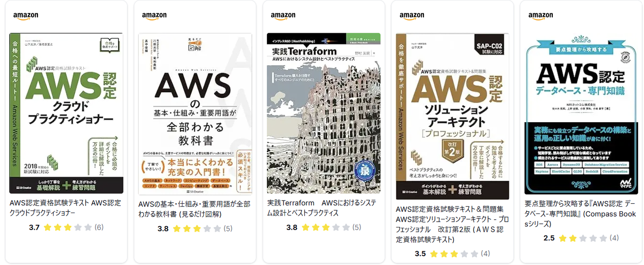Open the AWSの基本が全部わかる教科書 cover image
This screenshot has width=644, height=265.
pyautogui.click(x=195, y=114)
